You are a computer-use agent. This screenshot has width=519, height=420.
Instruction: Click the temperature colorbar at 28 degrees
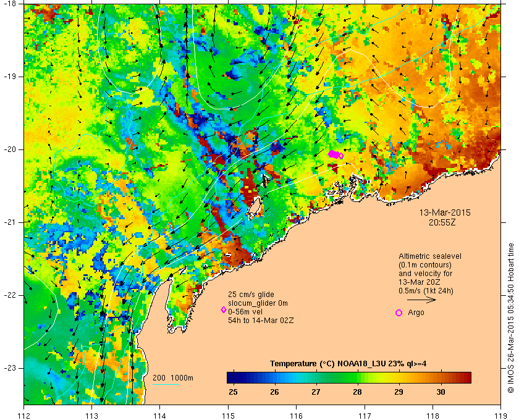(357, 377)
